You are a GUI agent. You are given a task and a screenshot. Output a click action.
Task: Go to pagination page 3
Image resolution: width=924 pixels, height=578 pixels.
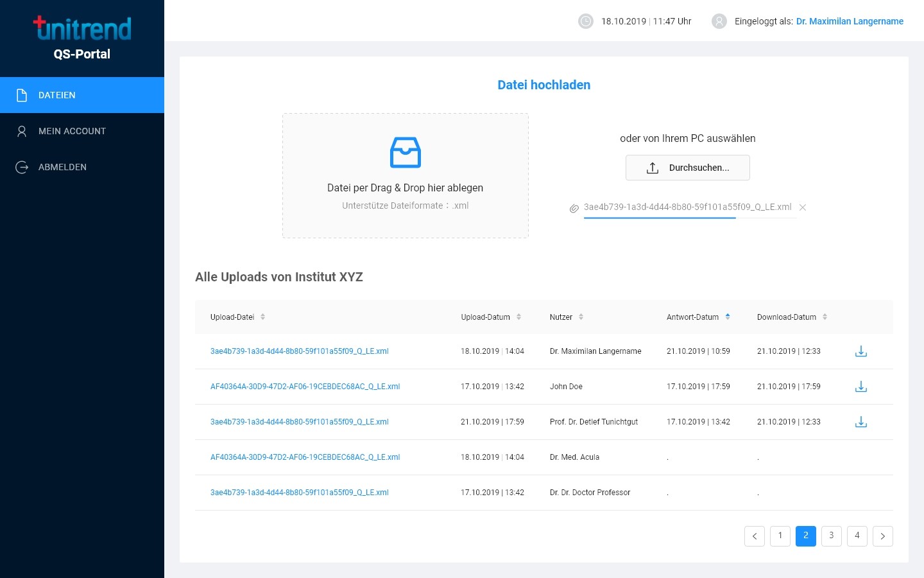click(x=832, y=536)
